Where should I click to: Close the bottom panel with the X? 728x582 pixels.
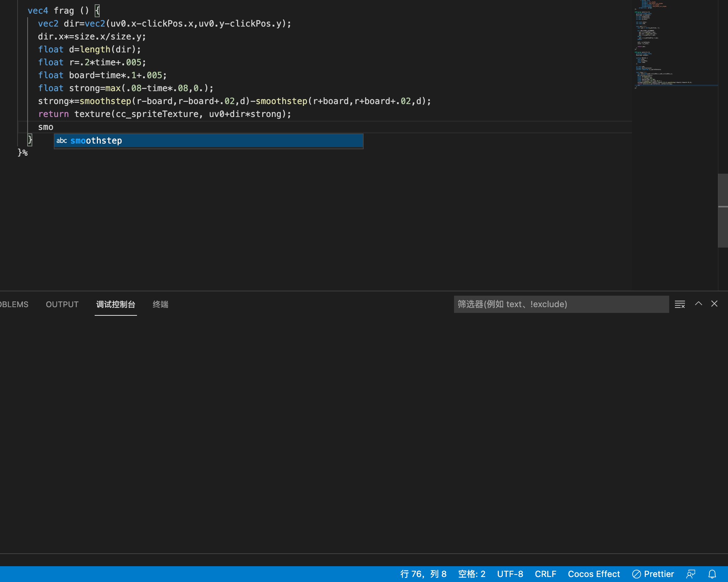point(714,304)
